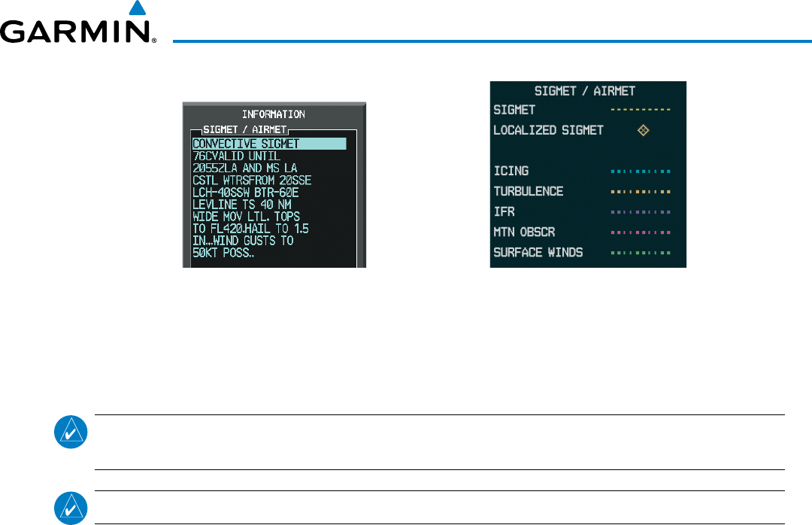Click the purple dotted IFR line sample
This screenshot has width=812, height=525.
(641, 212)
